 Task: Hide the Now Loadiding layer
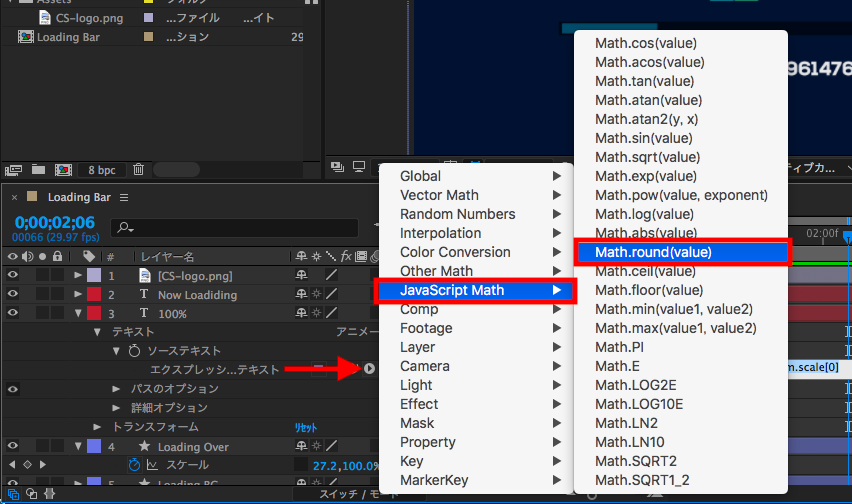click(x=13, y=294)
